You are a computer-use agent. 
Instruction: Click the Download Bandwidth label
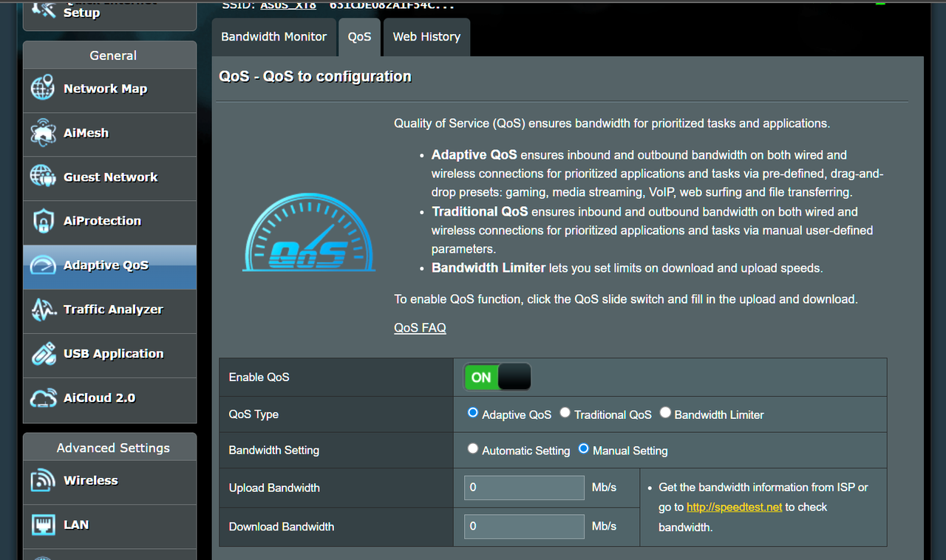(x=282, y=527)
